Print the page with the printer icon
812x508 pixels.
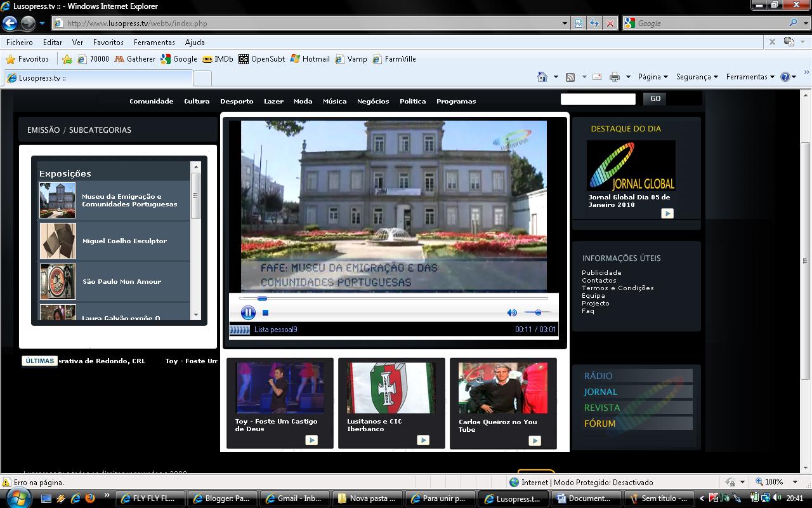coord(614,77)
